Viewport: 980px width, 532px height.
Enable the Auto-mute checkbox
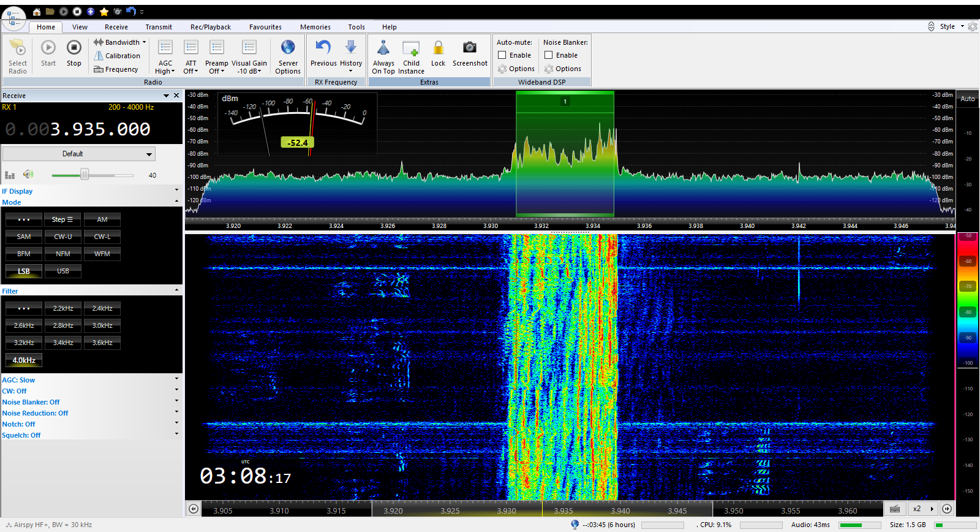(x=502, y=55)
